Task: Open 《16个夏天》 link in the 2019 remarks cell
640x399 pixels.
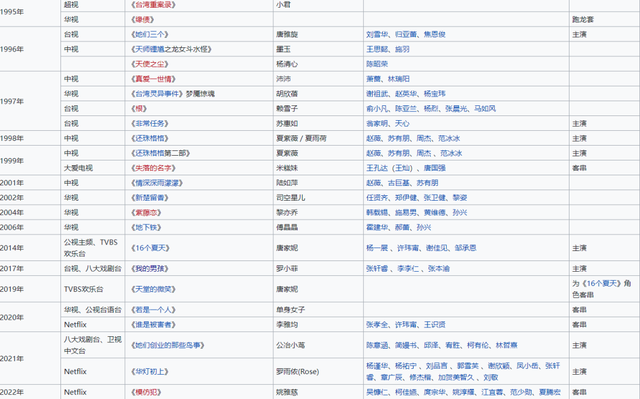Action: tap(602, 284)
